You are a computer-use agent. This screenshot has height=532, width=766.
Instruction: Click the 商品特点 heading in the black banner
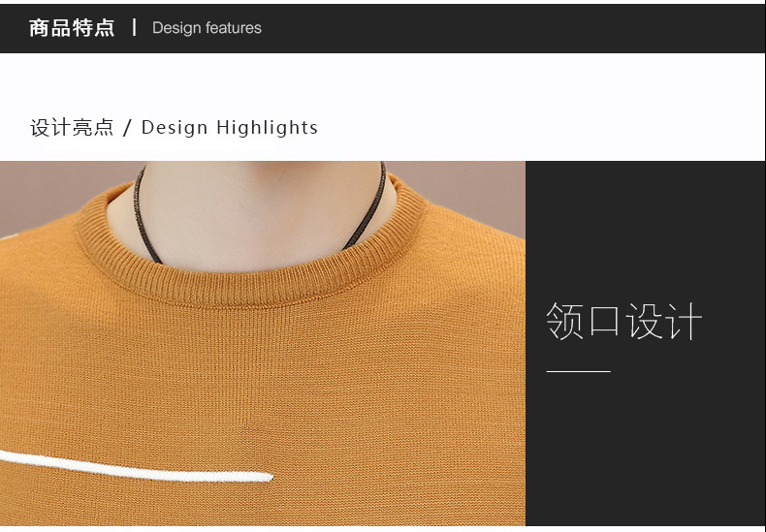click(x=72, y=28)
